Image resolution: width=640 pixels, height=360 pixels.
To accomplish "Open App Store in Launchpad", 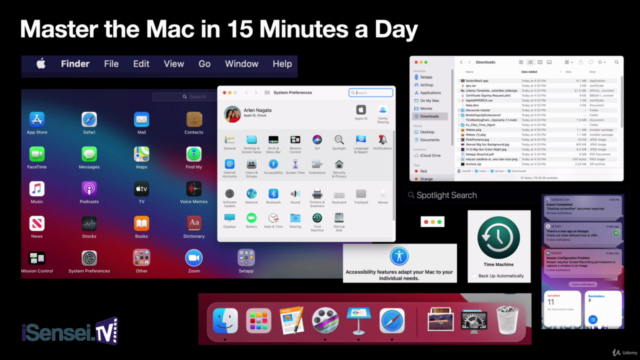I will coord(37,120).
